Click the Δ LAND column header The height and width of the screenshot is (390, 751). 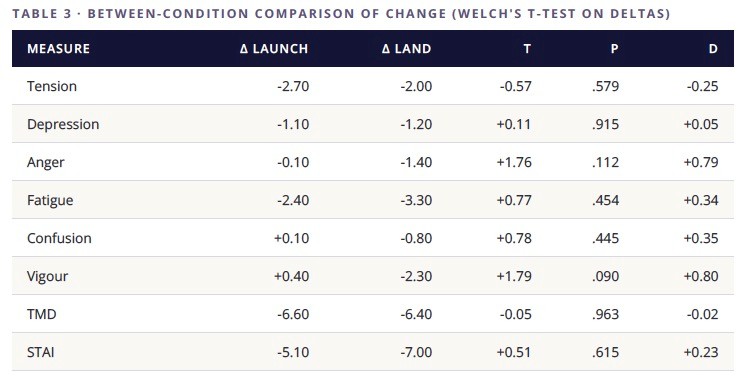tap(407, 49)
